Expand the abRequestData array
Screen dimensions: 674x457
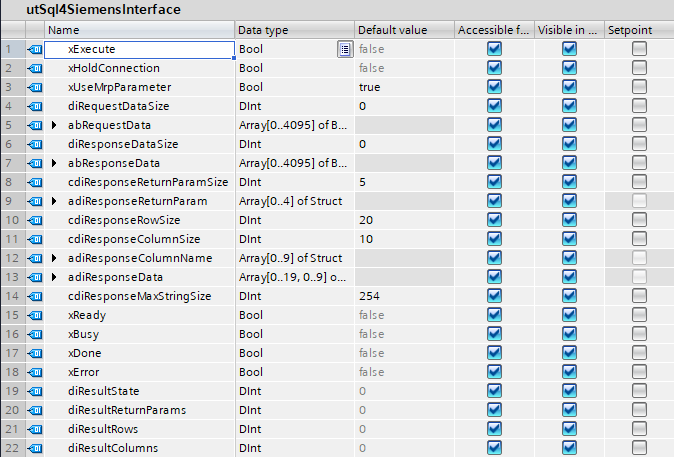coord(54,125)
